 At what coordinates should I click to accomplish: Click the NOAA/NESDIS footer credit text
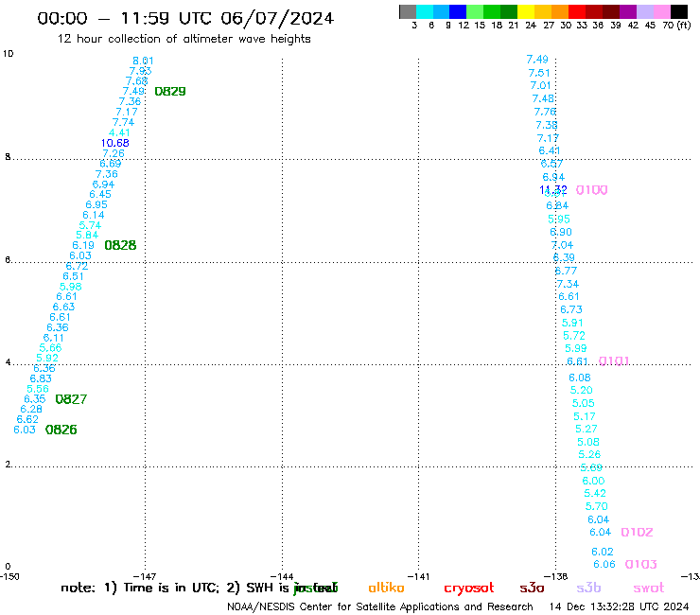pos(380,606)
